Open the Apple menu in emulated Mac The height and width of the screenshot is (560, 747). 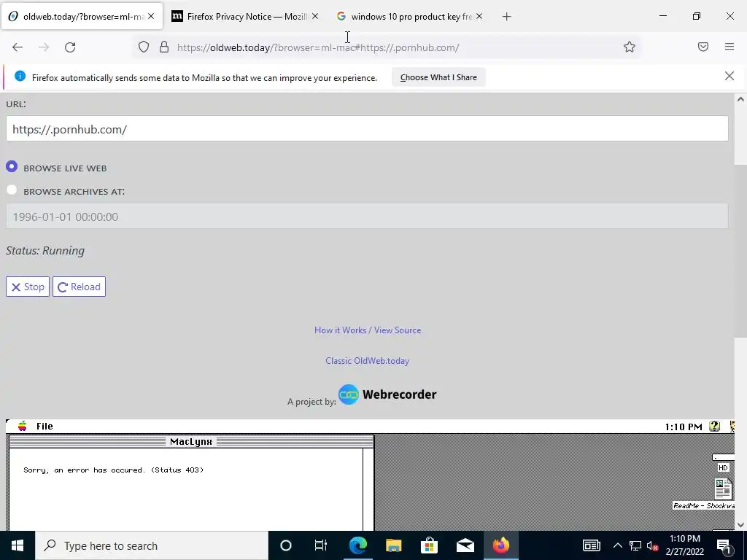[23, 426]
